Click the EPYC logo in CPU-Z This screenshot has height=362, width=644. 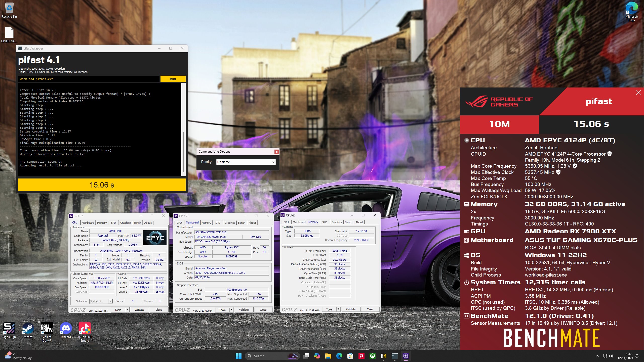click(155, 238)
